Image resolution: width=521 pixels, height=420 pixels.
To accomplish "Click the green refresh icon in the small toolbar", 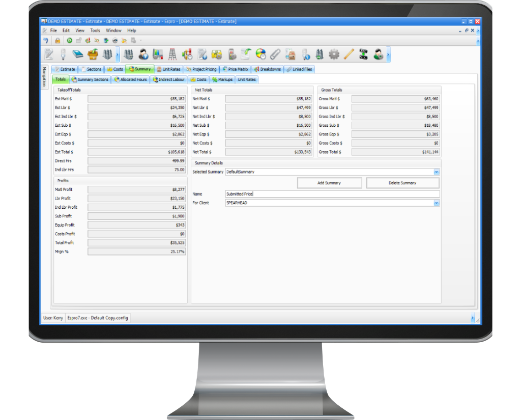I will point(70,41).
